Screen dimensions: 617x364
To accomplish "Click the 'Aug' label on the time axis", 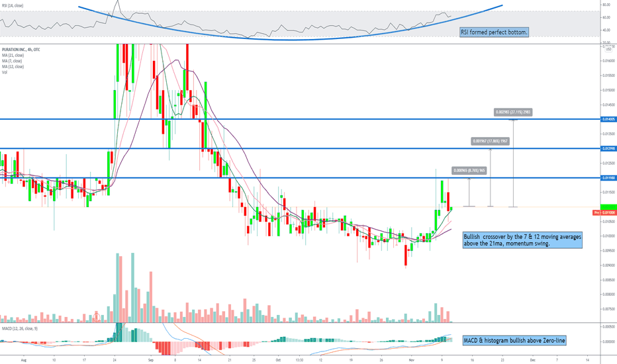I will (23, 359).
